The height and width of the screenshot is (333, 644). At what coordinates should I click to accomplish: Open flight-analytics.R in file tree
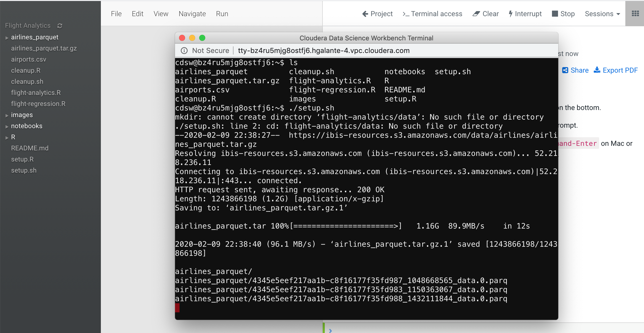click(36, 93)
